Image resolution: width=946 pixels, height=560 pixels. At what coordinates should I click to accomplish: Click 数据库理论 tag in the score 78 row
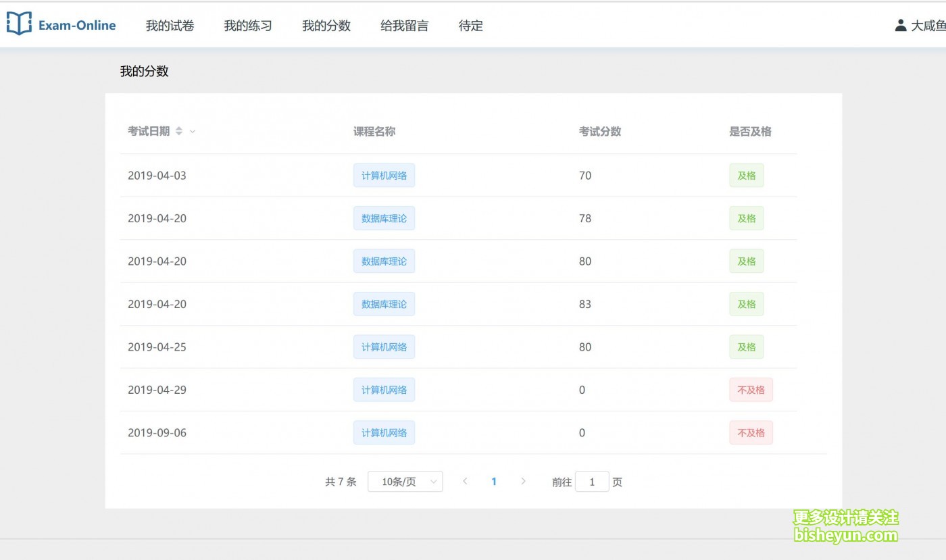384,218
